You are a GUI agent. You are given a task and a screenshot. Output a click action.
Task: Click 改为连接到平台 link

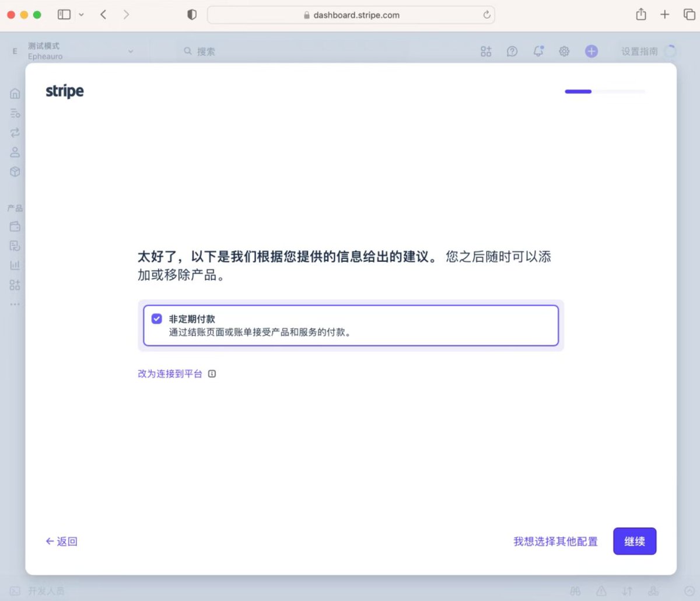pyautogui.click(x=170, y=374)
